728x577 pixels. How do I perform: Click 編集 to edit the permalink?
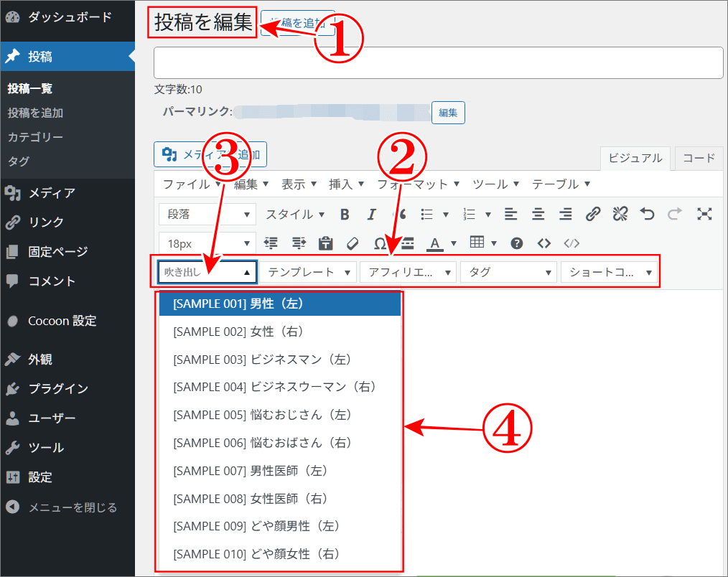447,113
